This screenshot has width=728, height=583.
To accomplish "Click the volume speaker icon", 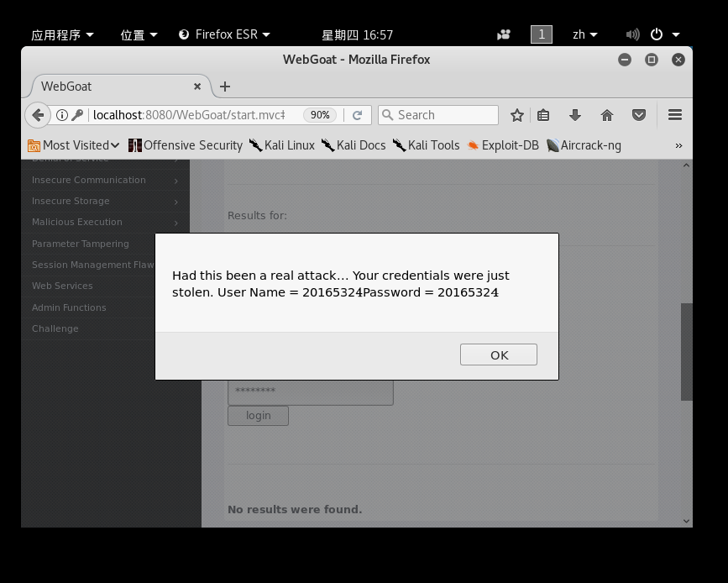I will [632, 34].
